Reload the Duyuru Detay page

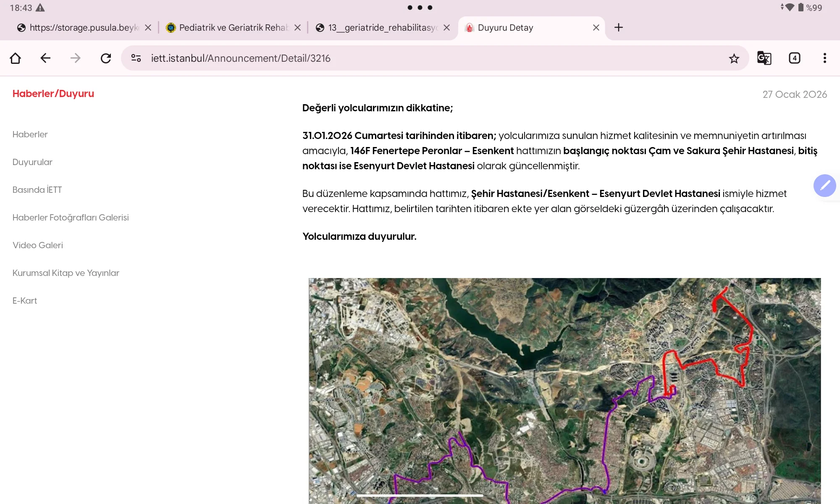coord(106,58)
